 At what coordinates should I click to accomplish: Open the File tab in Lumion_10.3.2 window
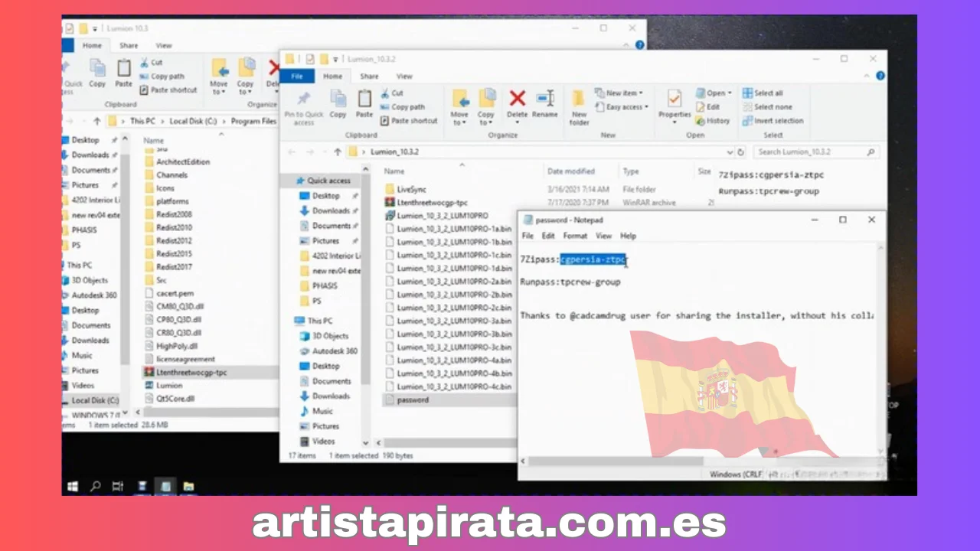pyautogui.click(x=297, y=77)
